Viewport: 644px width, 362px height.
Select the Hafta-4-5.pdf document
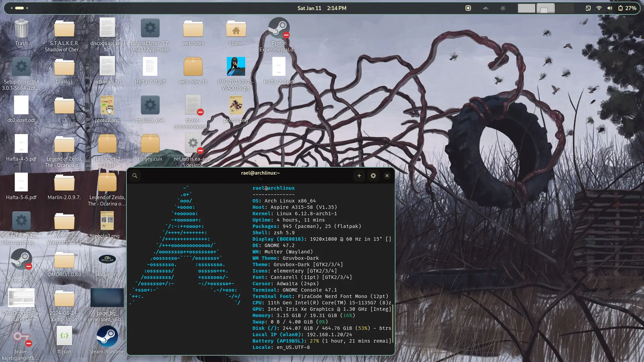pos(21,143)
